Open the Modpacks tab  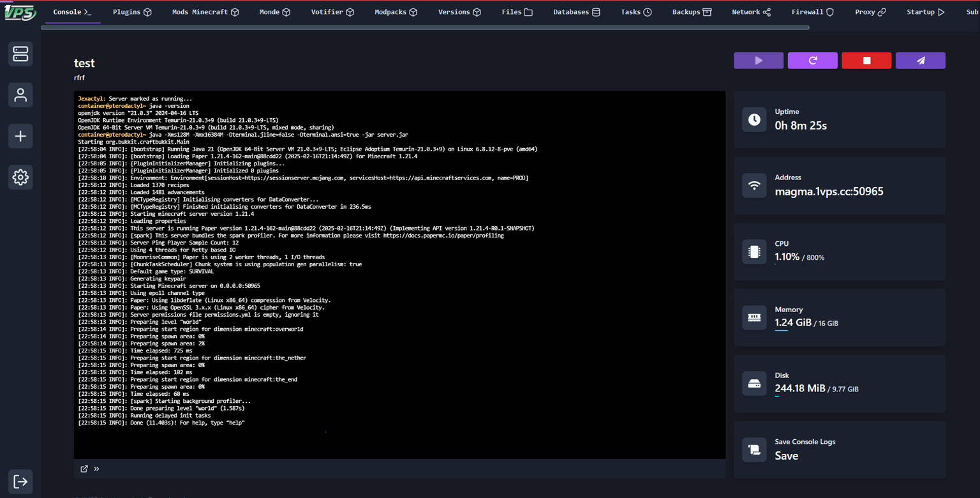pos(396,12)
